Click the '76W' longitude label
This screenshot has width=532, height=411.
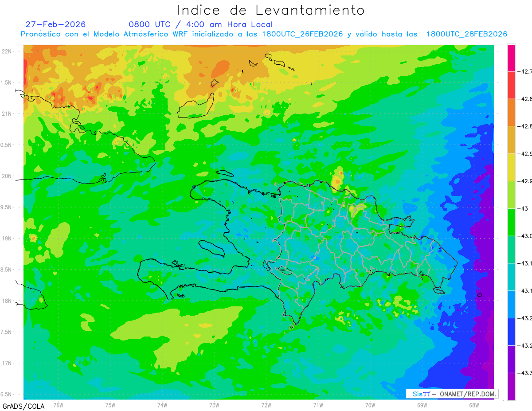coord(58,405)
